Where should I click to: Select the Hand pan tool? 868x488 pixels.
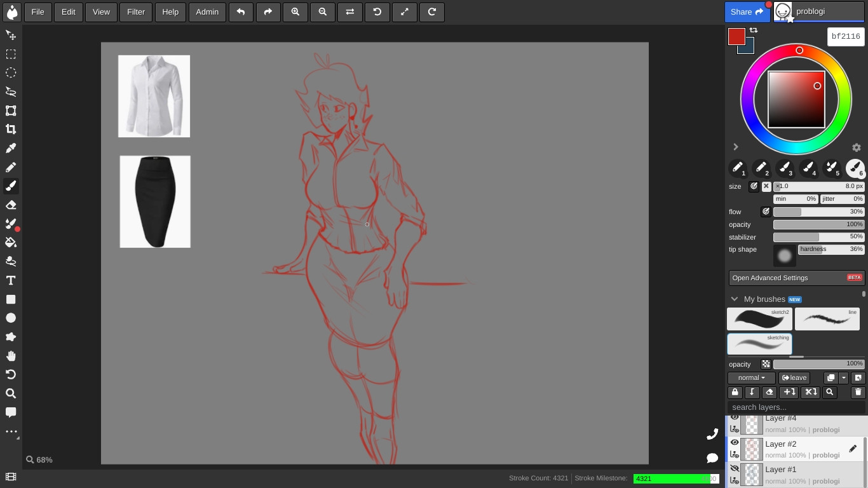[11, 356]
